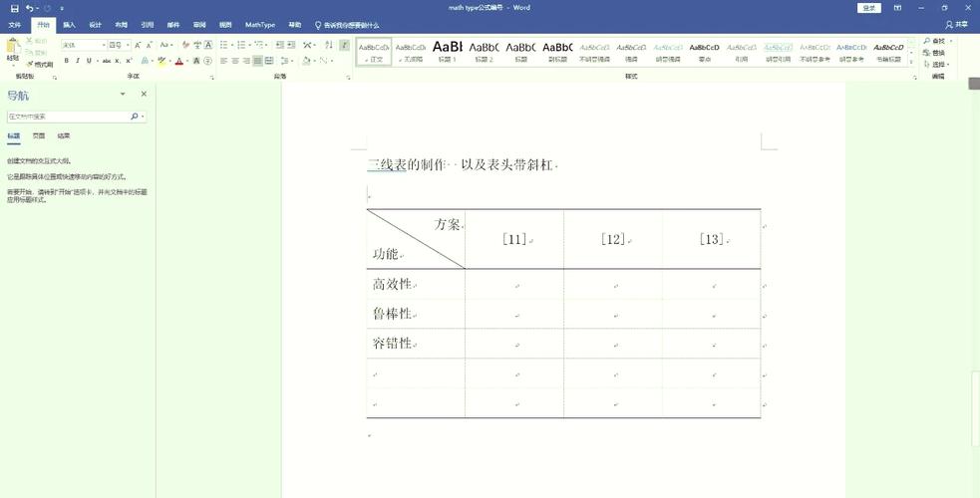This screenshot has height=498, width=980.
Task: Toggle Underline formatting
Action: pyautogui.click(x=89, y=61)
